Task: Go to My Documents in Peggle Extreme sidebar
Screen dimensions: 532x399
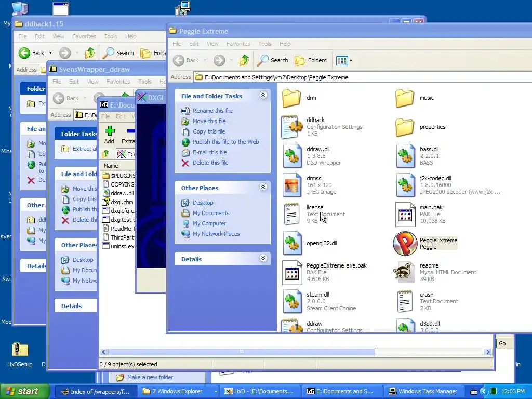Action: point(211,213)
